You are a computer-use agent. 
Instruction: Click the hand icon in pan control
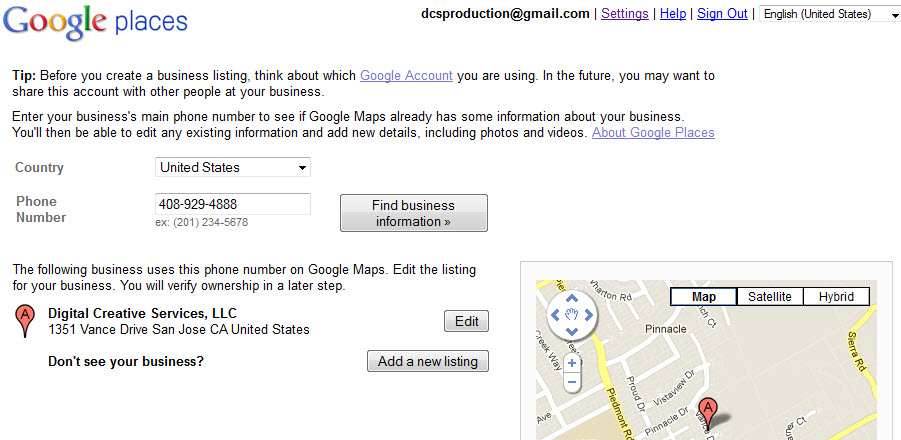[x=571, y=315]
